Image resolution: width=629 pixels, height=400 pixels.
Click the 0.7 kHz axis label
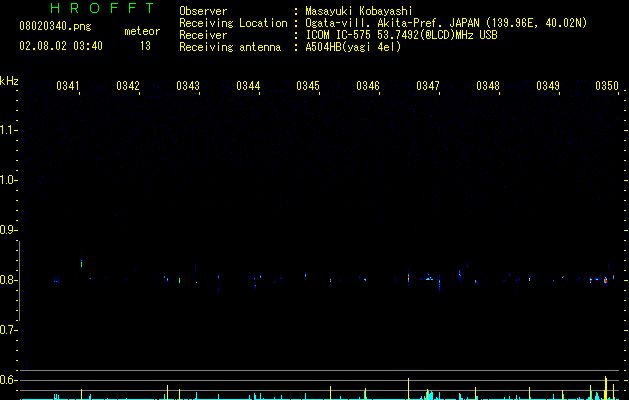(x=8, y=330)
